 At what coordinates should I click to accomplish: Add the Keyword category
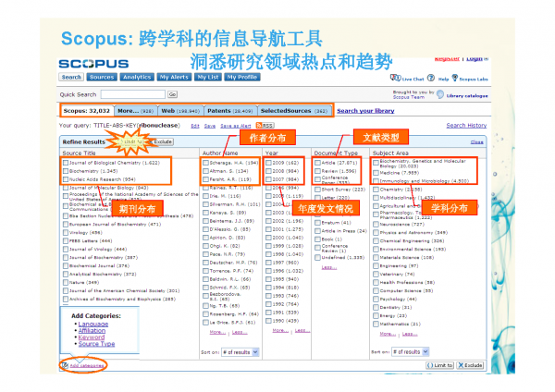tap(92, 337)
